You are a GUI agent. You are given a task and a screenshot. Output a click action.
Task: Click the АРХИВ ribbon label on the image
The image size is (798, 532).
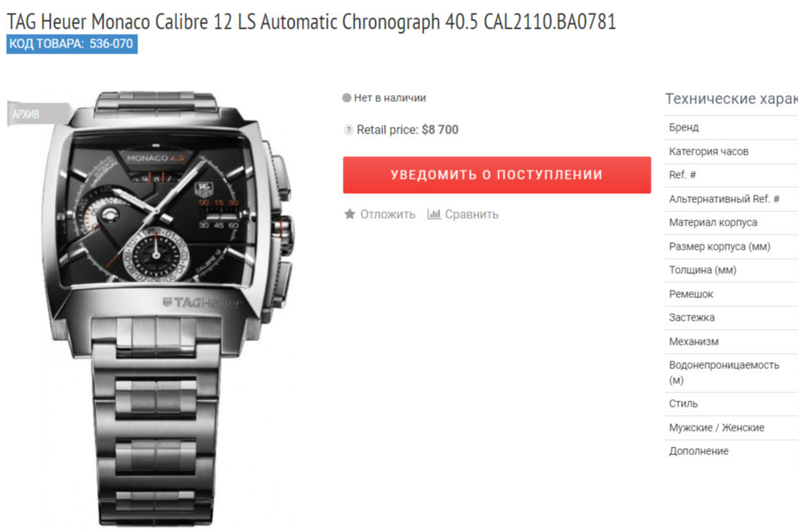click(x=26, y=114)
